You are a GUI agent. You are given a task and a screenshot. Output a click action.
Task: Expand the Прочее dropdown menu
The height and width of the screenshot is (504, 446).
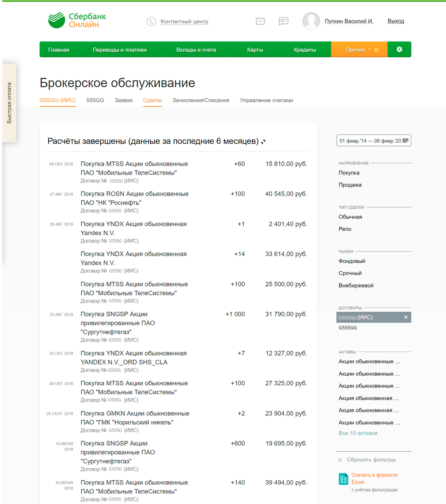[359, 50]
